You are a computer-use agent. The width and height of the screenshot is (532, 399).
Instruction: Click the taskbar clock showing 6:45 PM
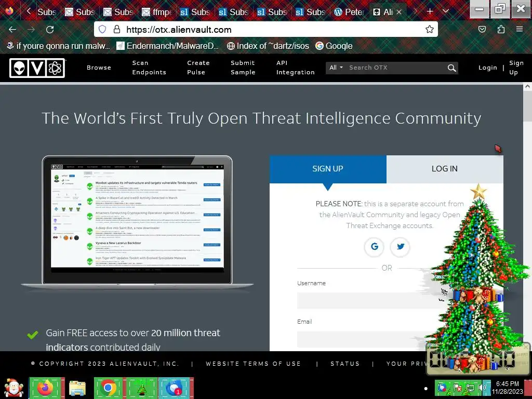point(507,388)
